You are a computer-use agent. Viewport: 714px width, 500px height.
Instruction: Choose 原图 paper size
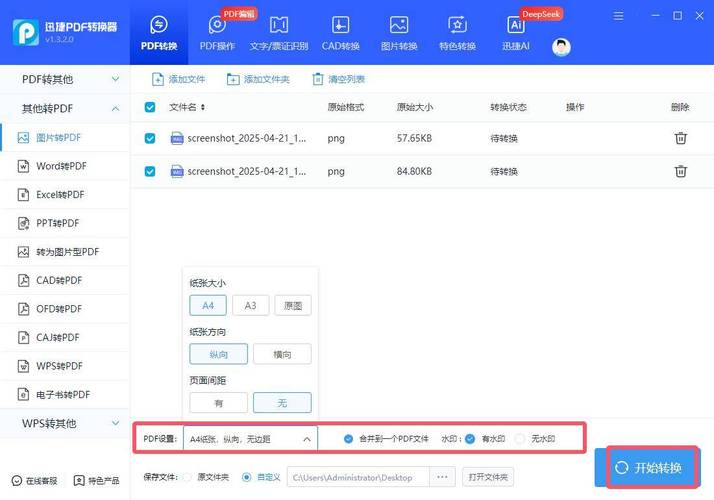click(x=293, y=305)
